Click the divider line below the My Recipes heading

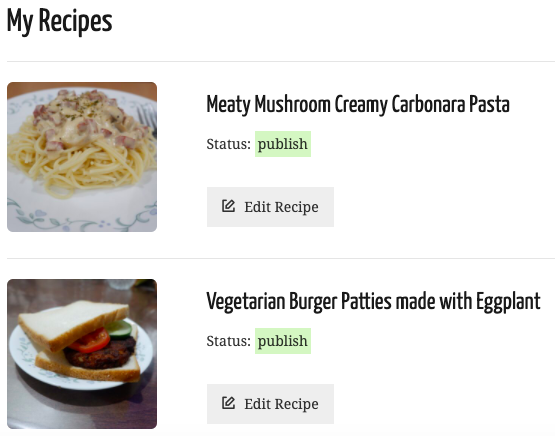281,61
